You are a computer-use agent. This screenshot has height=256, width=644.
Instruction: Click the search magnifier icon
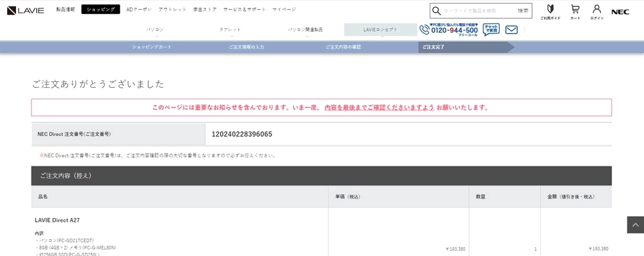point(436,11)
